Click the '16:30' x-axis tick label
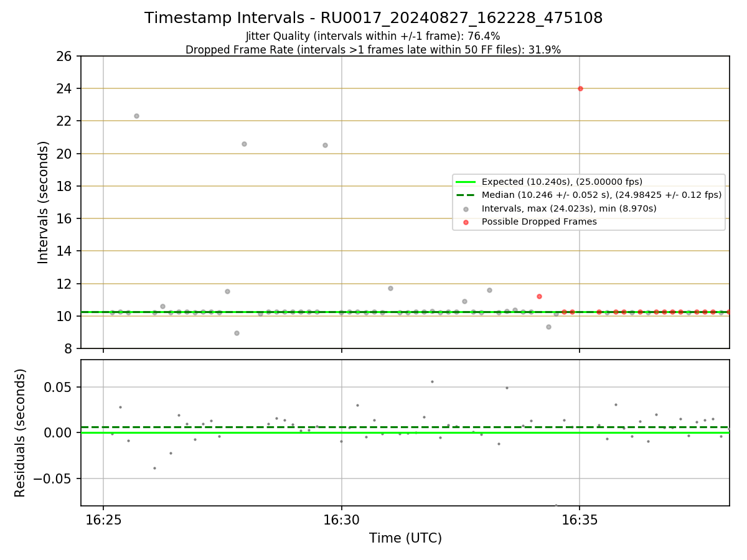 point(342,520)
